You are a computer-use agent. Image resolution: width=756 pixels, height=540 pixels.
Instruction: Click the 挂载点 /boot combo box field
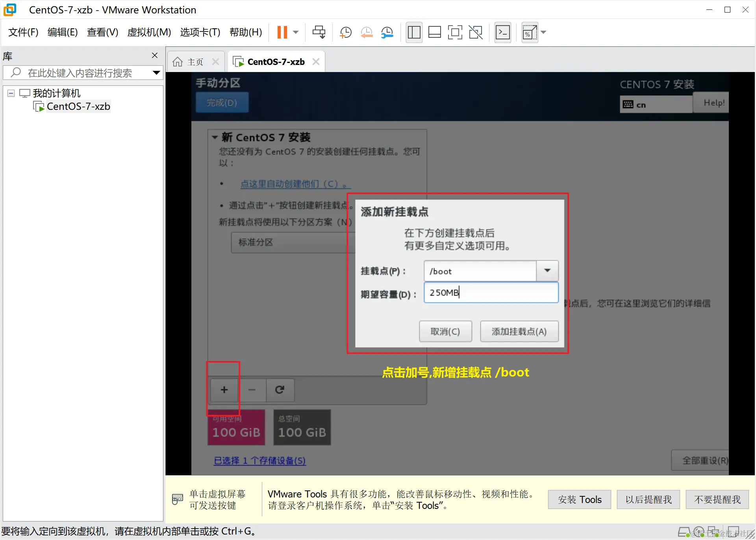coord(480,271)
